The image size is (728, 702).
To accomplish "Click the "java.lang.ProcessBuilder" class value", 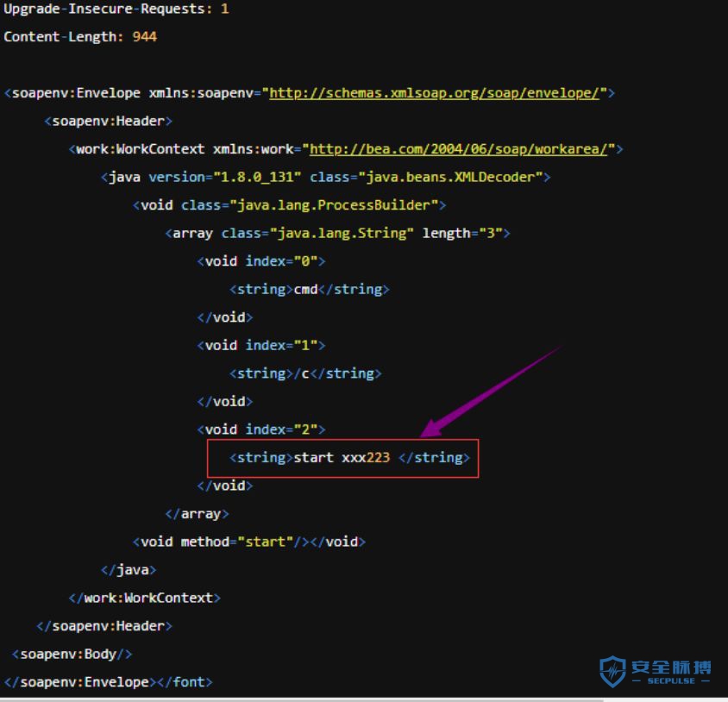I will (x=334, y=205).
